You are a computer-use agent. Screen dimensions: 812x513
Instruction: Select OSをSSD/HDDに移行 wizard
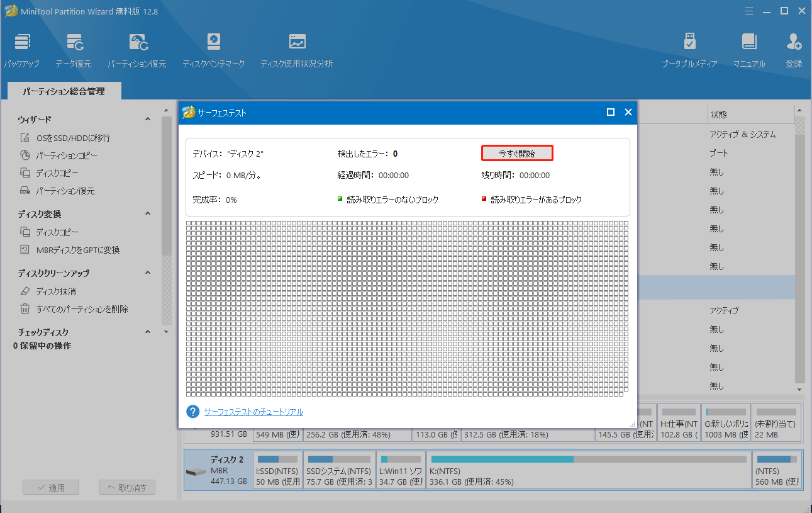[73, 138]
